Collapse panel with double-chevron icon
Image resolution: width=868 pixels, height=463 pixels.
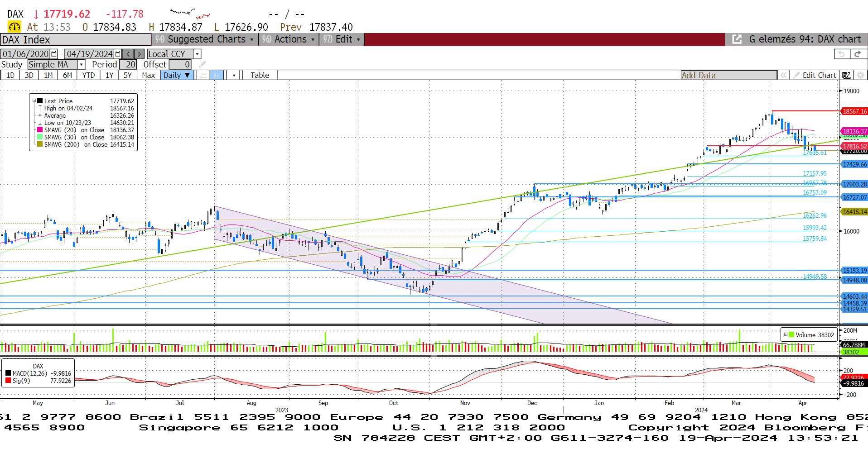783,75
